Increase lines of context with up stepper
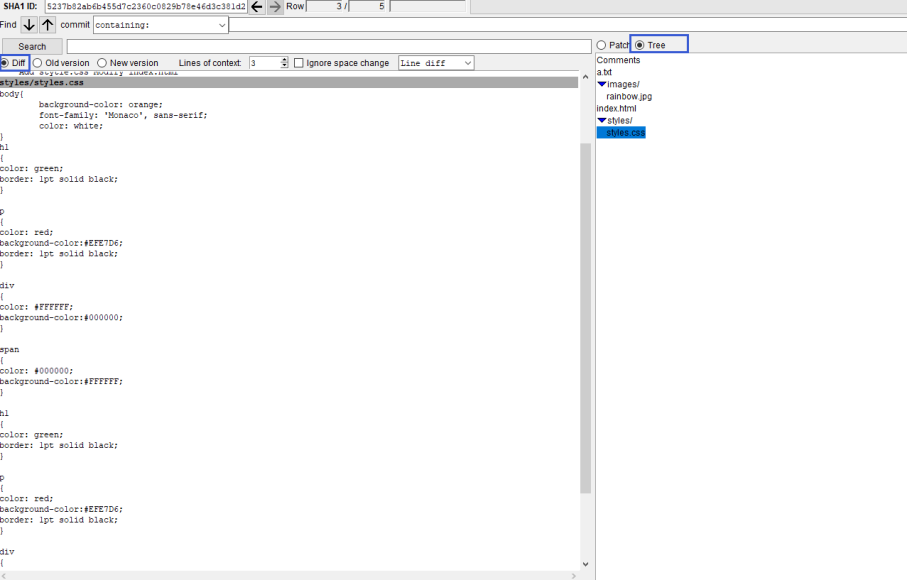Viewport: 908px width, 581px height. coord(284,60)
